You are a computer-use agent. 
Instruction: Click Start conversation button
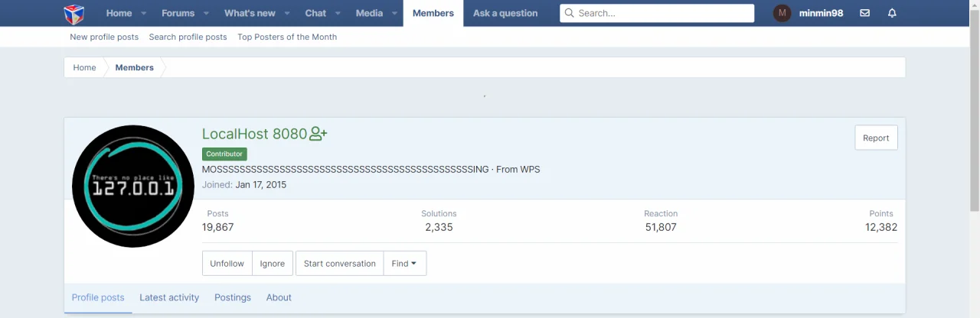pos(339,263)
